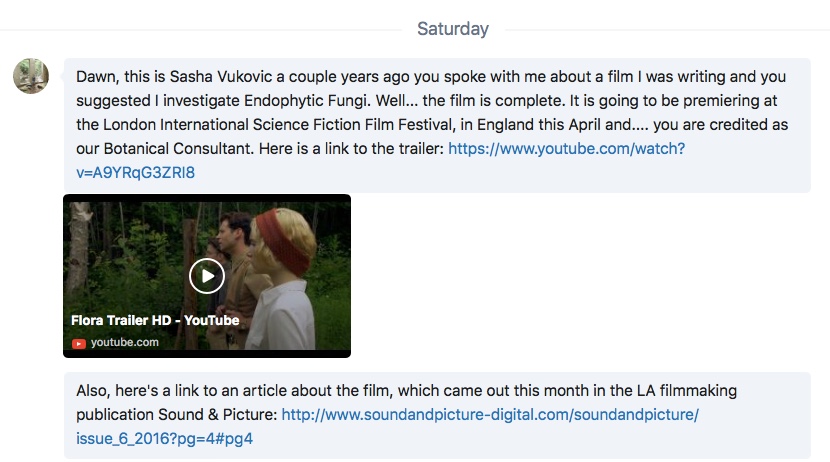Play the Flora Trailer video
The width and height of the screenshot is (830, 462).
(x=206, y=276)
